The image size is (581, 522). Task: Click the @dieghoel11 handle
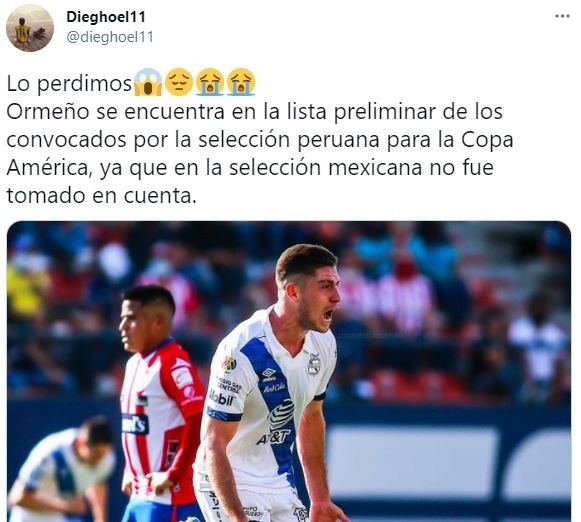point(110,37)
